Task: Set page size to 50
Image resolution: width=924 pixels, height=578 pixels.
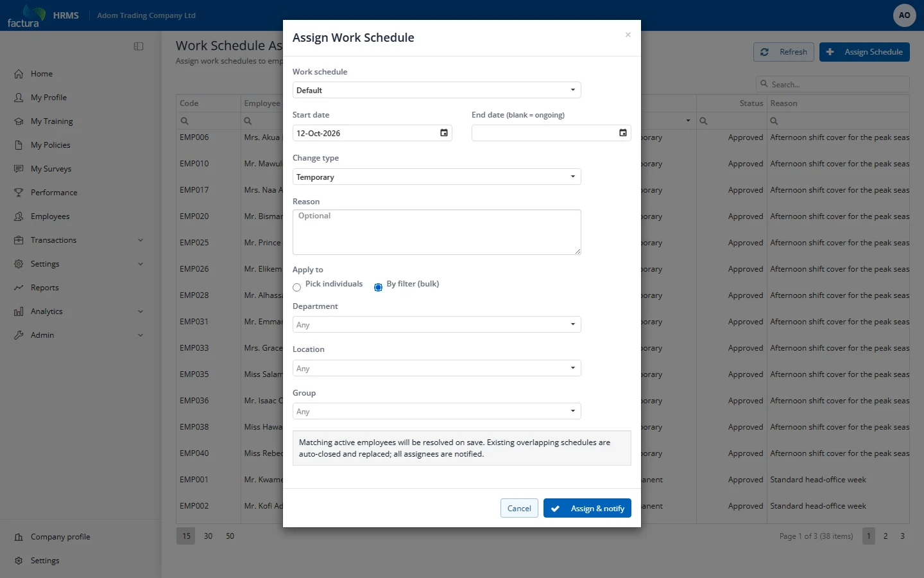Action: click(230, 536)
